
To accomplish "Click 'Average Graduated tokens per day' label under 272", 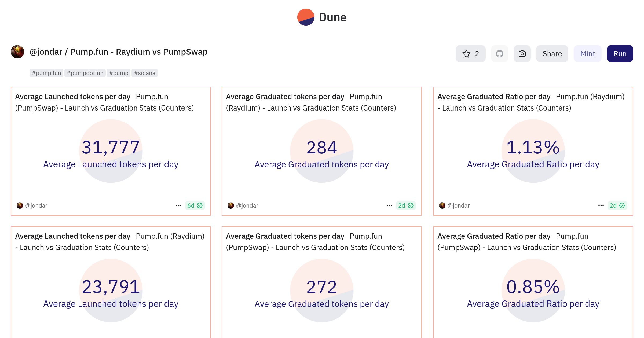I will [322, 304].
